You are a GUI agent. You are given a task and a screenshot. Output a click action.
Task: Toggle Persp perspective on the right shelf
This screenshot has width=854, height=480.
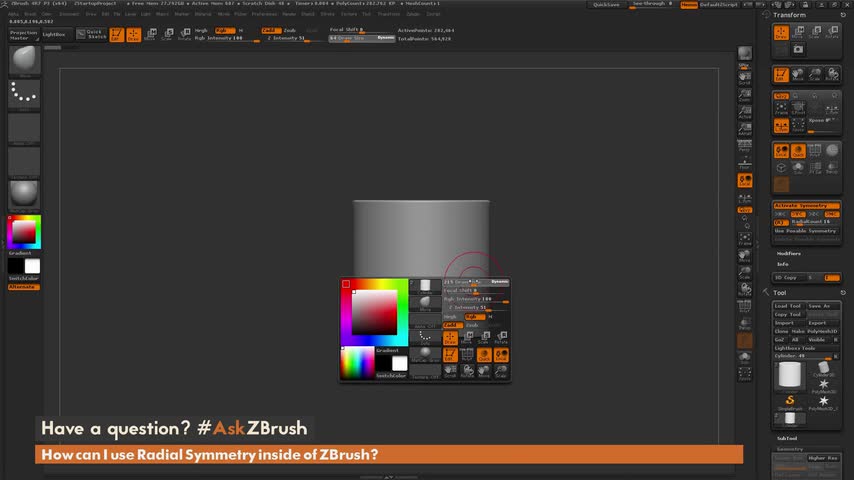(745, 146)
